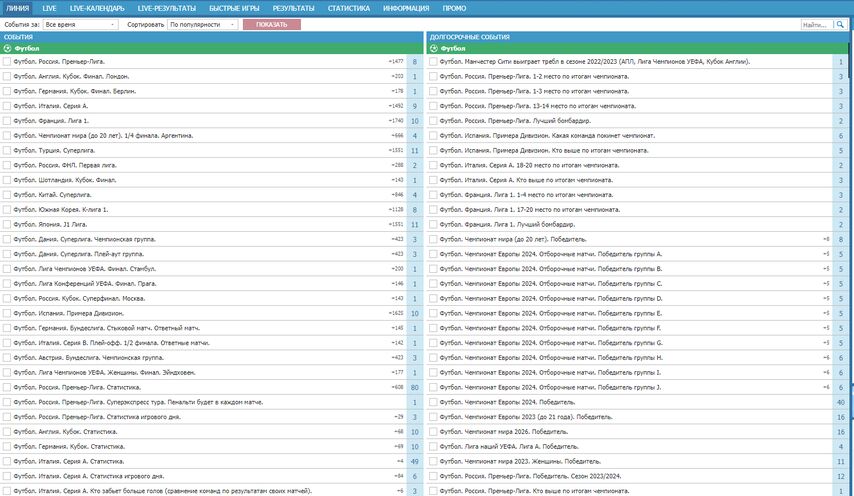854x496 pixels.
Task: Click count 80 for Премьер-Лига. Статистика
Action: tap(414, 387)
